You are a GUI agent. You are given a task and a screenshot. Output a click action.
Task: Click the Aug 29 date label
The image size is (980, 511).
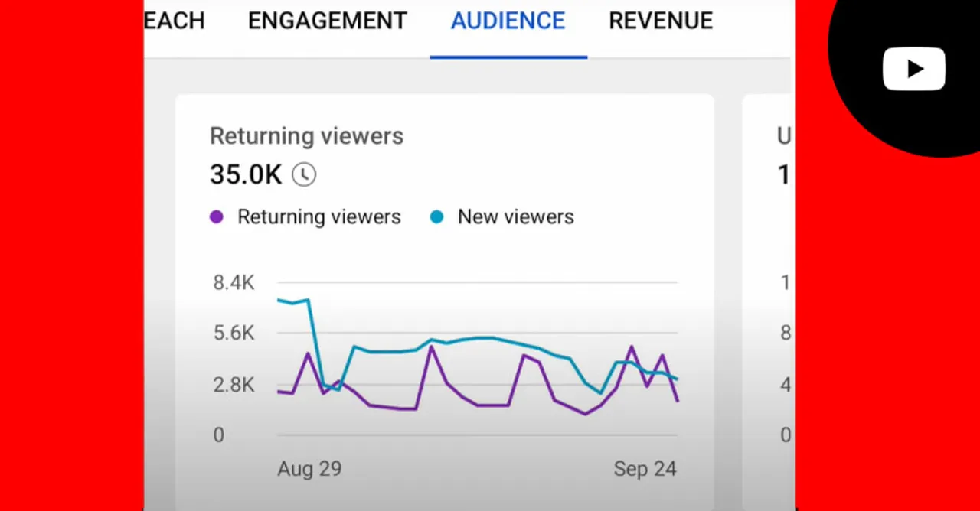309,469
